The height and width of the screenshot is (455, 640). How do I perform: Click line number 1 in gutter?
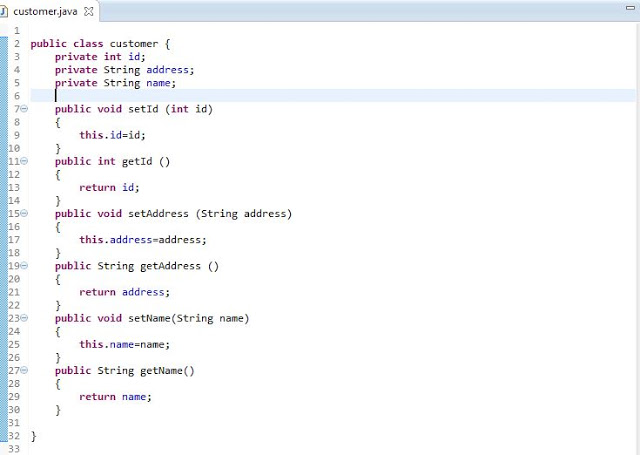click(17, 31)
